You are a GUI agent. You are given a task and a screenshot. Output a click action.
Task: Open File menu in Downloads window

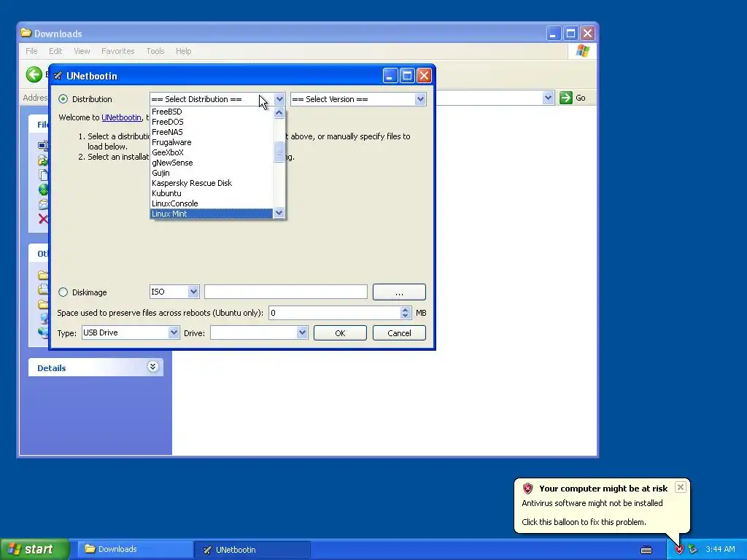tap(31, 51)
